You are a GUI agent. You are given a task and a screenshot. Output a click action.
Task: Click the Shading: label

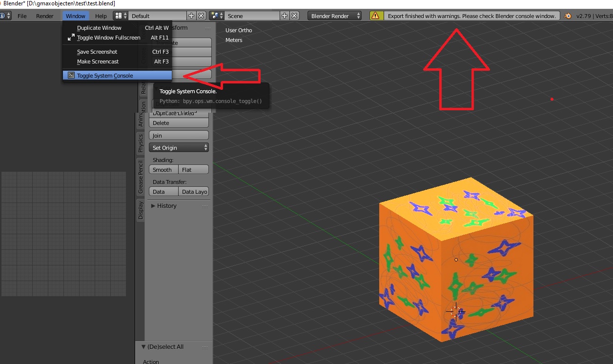(163, 160)
